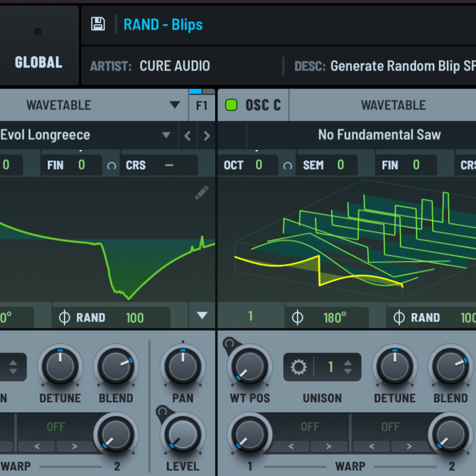
Task: Switch to the GLOBAL tab
Action: pos(38,62)
